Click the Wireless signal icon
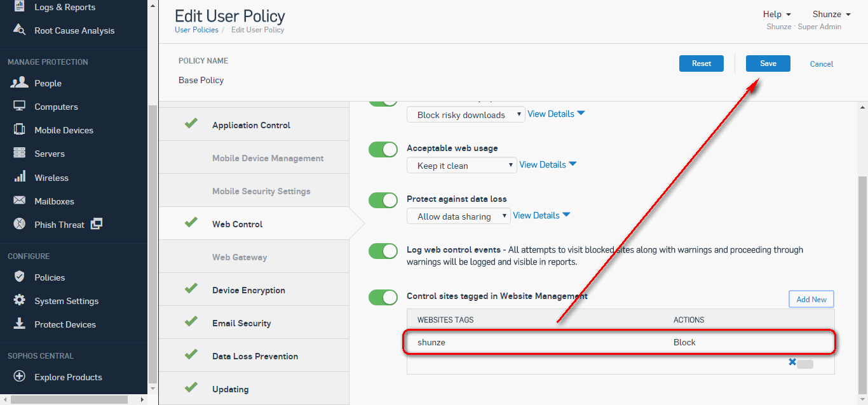Screen dimensions: 868x405 point(20,176)
